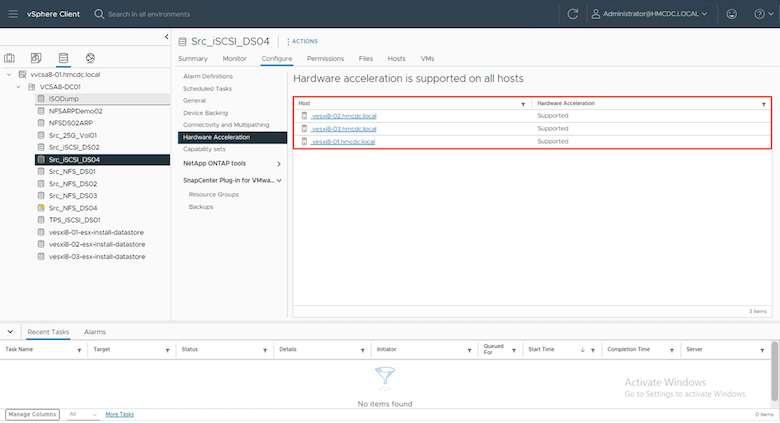
Task: Click the Manage Columns button
Action: click(x=31, y=414)
